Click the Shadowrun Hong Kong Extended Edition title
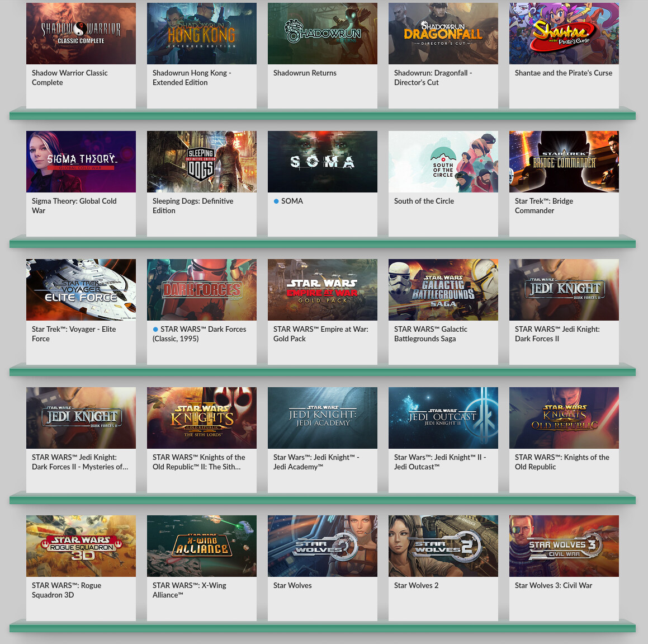The image size is (648, 644). [x=191, y=78]
